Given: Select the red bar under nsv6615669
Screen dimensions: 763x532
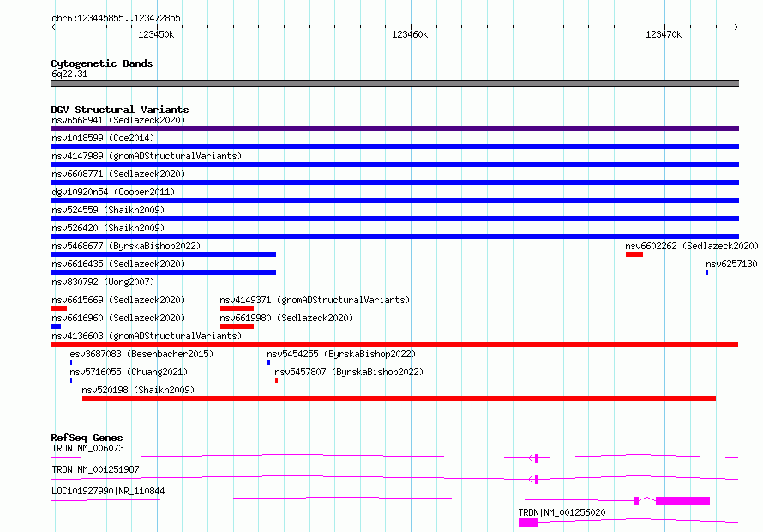Looking at the screenshot, I should tap(58, 308).
